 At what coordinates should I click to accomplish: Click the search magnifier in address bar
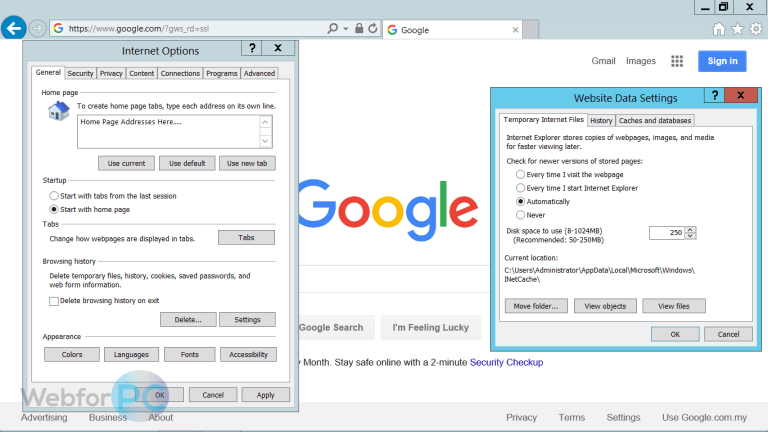coord(333,28)
